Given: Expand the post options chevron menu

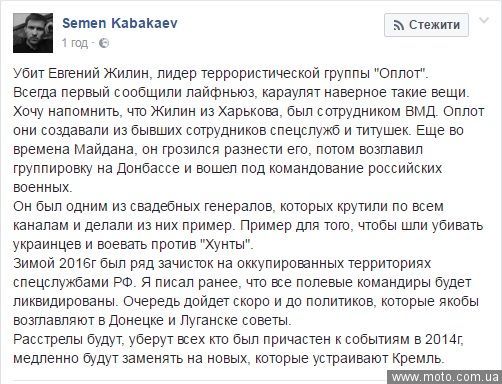Looking at the screenshot, I should 484,21.
